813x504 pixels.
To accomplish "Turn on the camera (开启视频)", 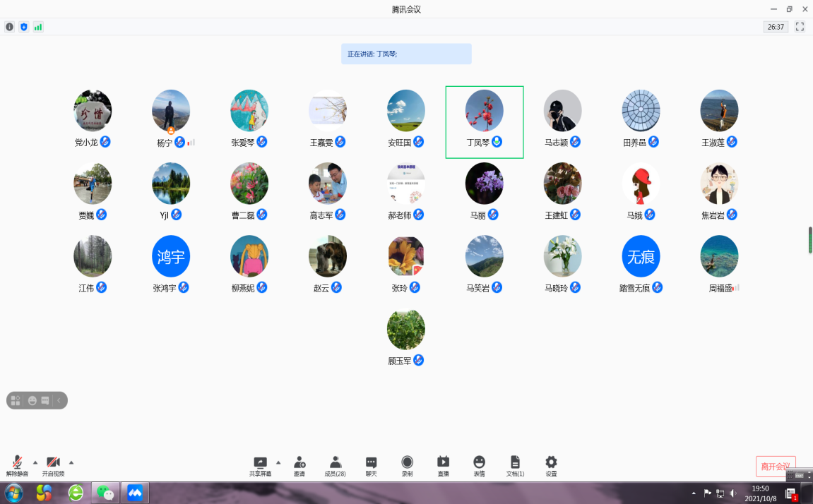I will tap(53, 463).
